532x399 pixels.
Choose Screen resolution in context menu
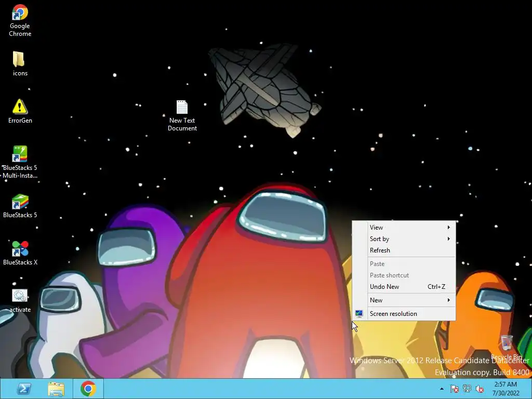tap(404, 314)
